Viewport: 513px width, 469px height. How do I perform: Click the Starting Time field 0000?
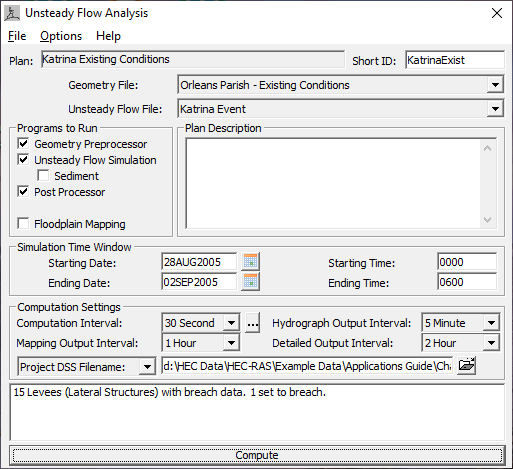467,262
